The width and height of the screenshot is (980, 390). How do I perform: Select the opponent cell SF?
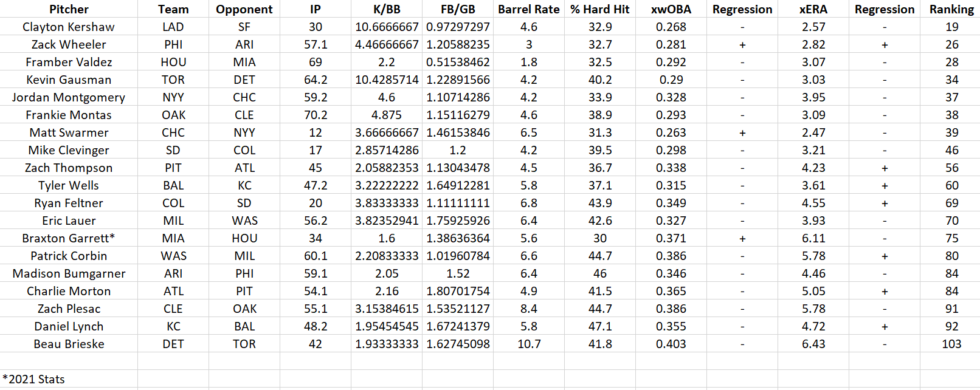pyautogui.click(x=244, y=27)
